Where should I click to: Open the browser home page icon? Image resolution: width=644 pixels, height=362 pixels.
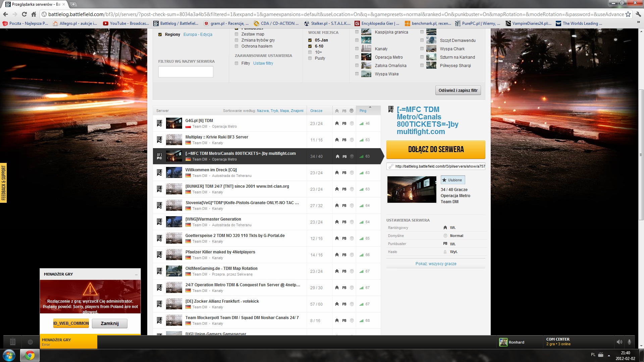pyautogui.click(x=34, y=14)
